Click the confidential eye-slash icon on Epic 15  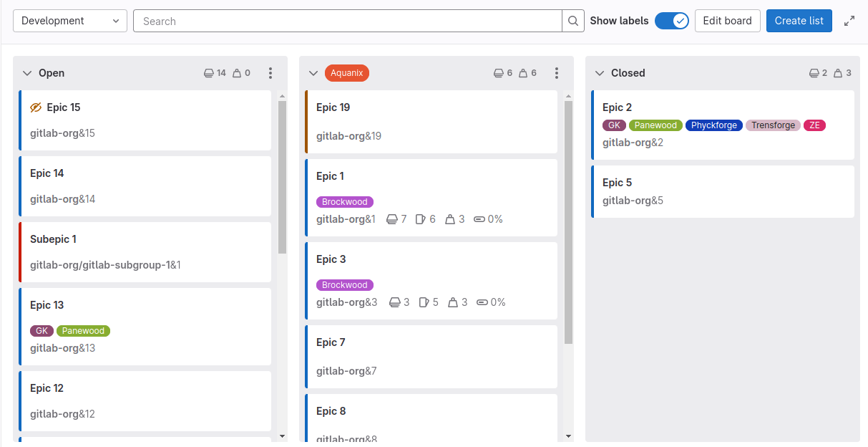[x=36, y=107]
